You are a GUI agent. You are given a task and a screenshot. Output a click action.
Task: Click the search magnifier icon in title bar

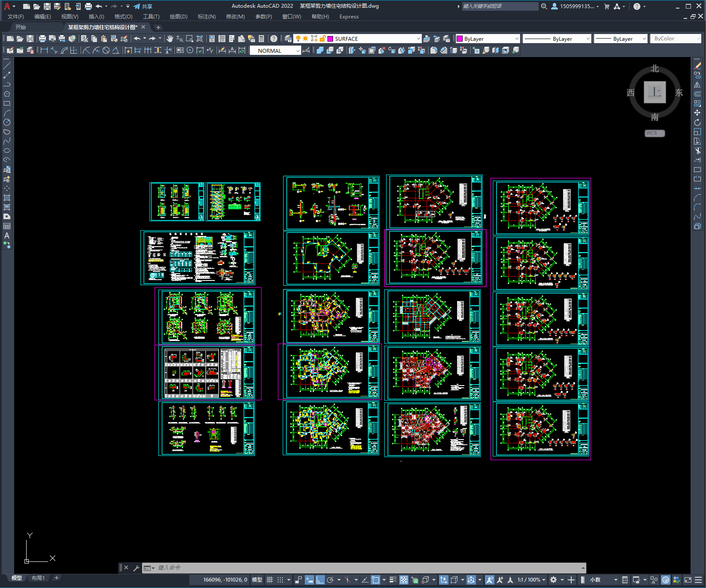pyautogui.click(x=544, y=6)
